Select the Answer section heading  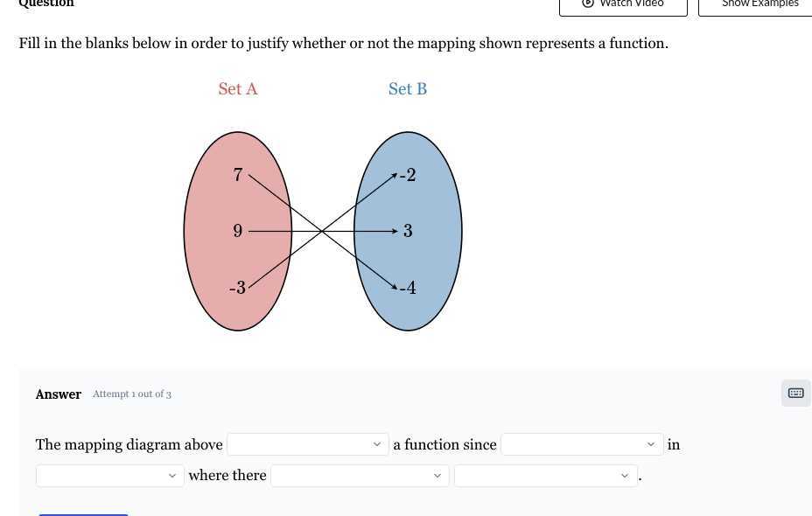pos(58,394)
